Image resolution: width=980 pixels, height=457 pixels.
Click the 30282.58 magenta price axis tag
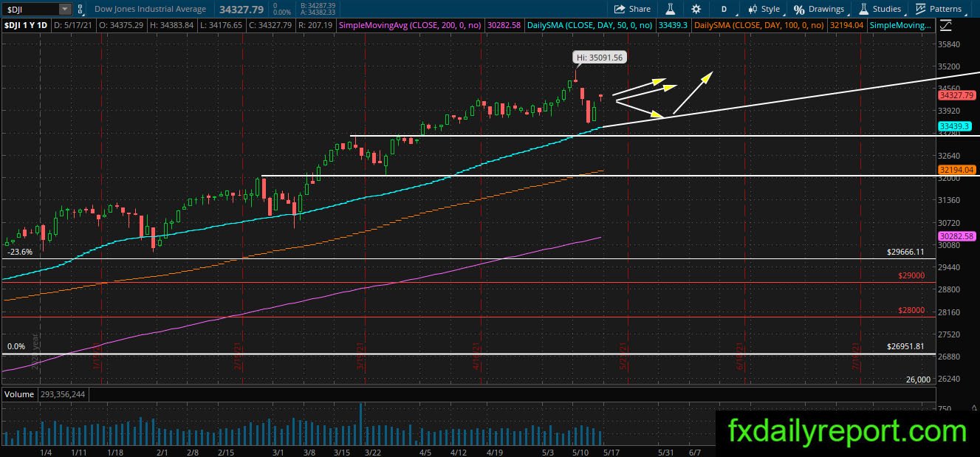(x=956, y=236)
